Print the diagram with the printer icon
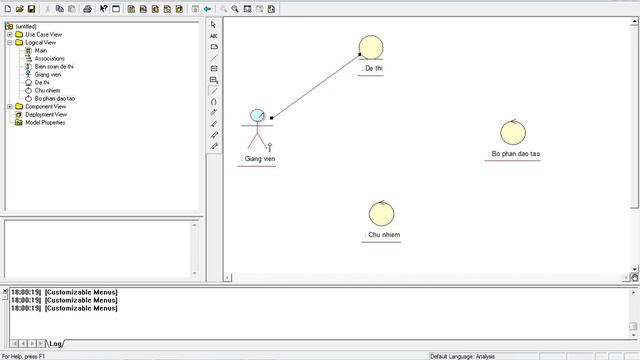 (x=87, y=9)
